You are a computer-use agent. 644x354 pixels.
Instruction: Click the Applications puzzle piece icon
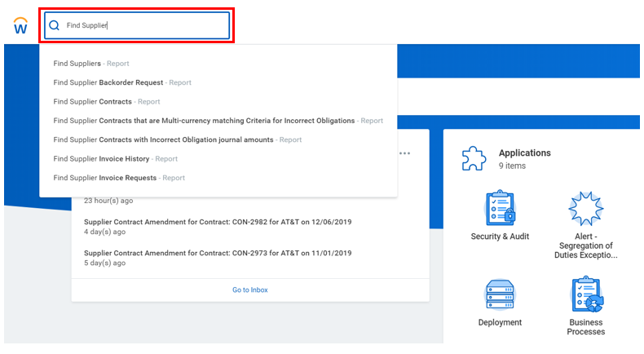point(474,158)
